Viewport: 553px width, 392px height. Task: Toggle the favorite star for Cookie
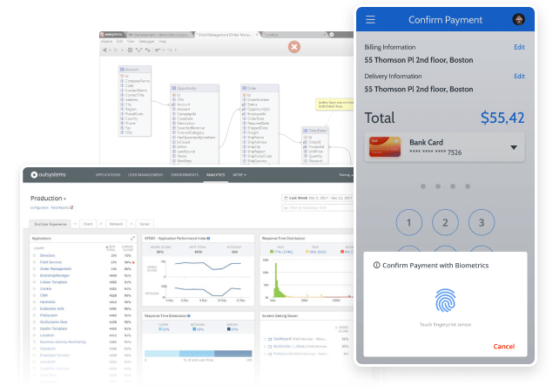(x=34, y=289)
